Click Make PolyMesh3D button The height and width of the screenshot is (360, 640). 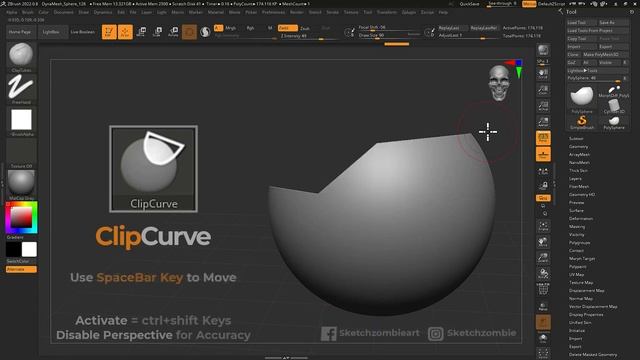tap(605, 54)
